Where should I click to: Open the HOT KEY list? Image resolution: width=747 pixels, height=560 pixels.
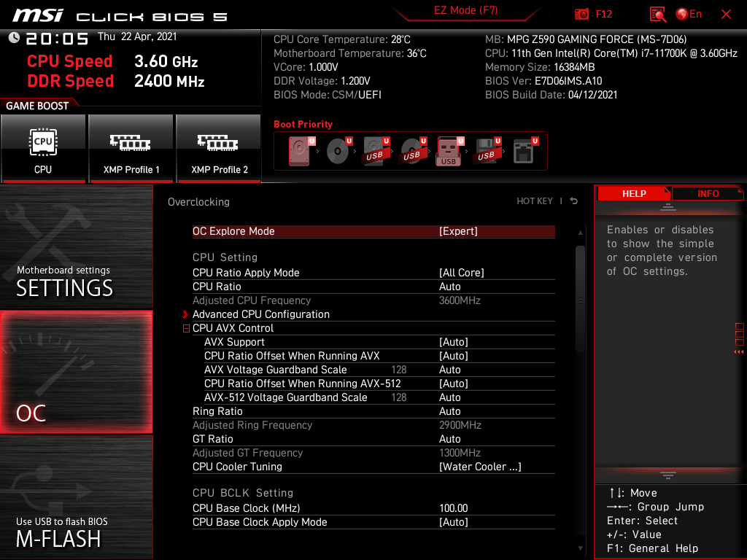click(x=535, y=201)
